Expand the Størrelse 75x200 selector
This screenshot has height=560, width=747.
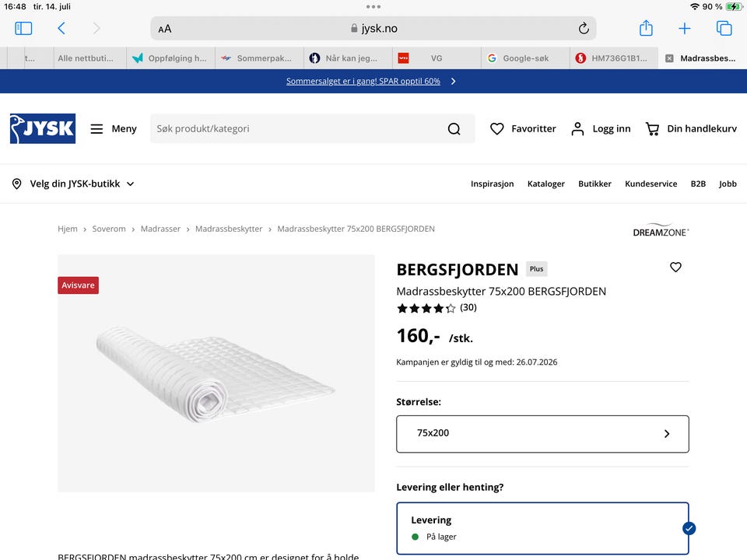pyautogui.click(x=542, y=434)
